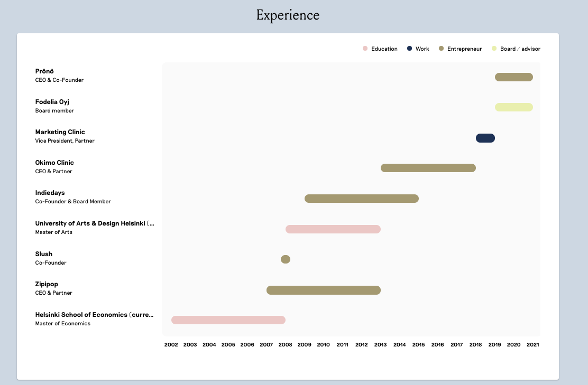Select the Prönö timeline bar

[x=513, y=77]
